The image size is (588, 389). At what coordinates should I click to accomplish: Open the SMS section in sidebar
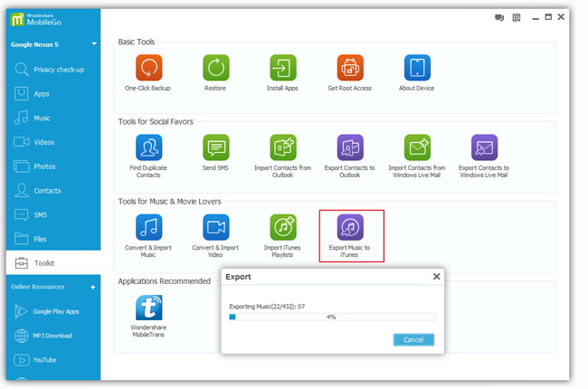(53, 214)
